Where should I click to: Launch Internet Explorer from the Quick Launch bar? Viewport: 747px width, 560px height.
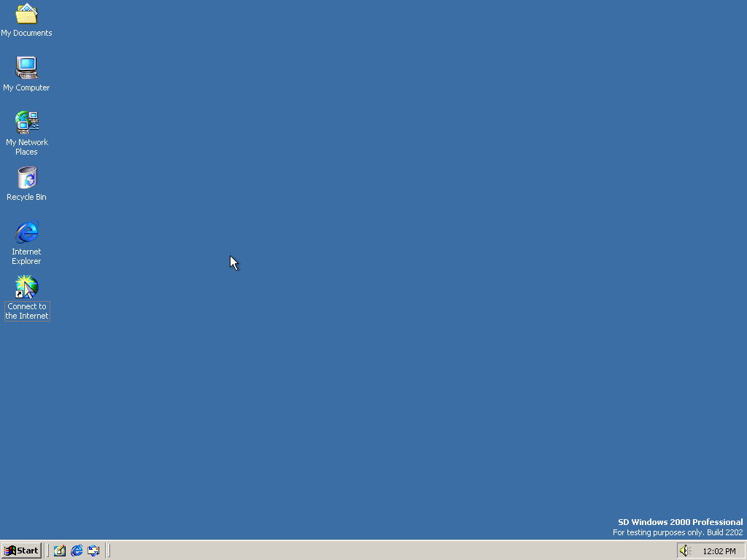click(77, 551)
